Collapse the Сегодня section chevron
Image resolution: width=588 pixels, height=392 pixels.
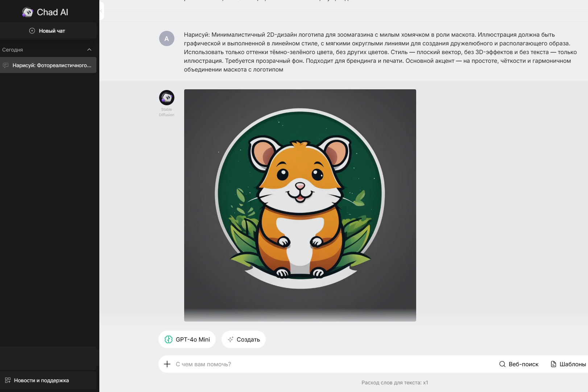pos(89,50)
